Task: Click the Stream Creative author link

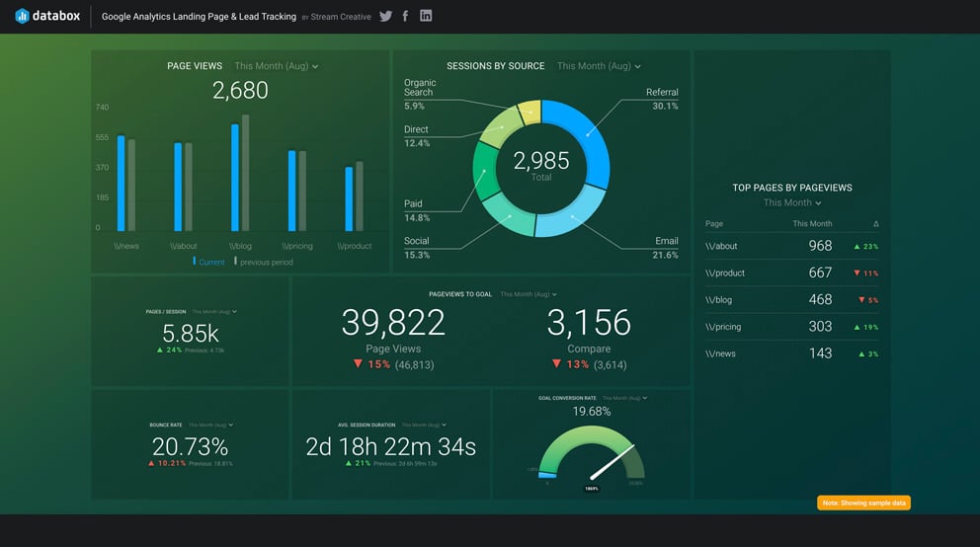Action: (342, 17)
